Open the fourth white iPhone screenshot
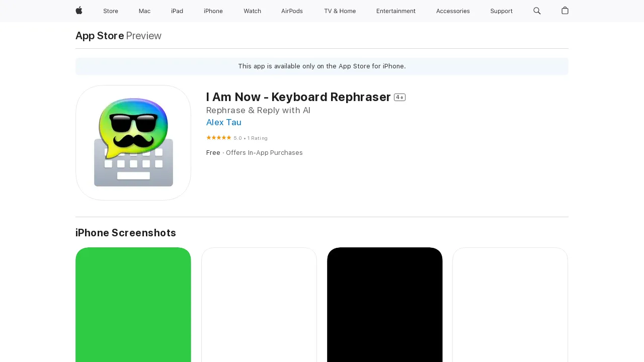 coord(510,305)
